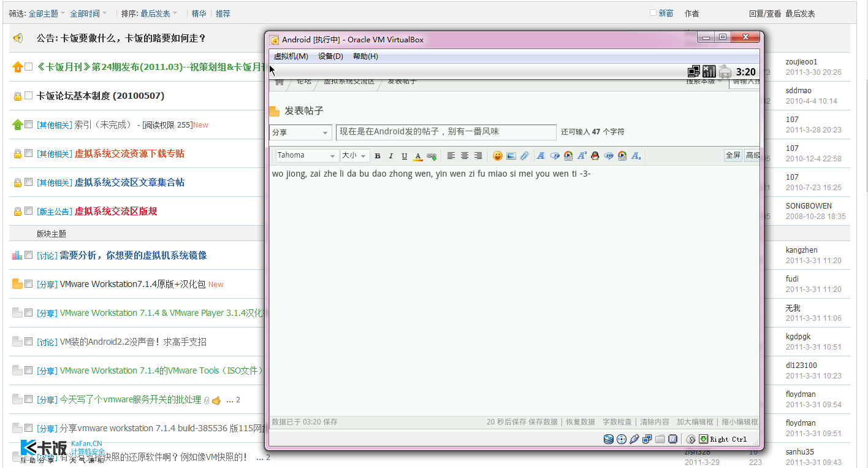The width and height of the screenshot is (868, 468).
Task: Click the up-arrow sticky icon beside 索引 thread
Action: (17, 125)
